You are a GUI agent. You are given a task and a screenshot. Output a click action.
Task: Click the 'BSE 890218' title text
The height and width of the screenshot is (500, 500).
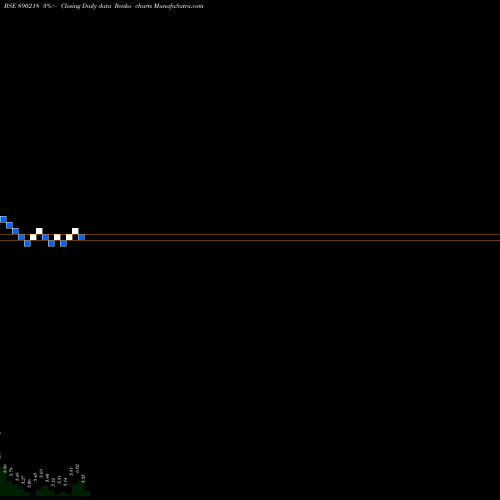[x=22, y=6]
